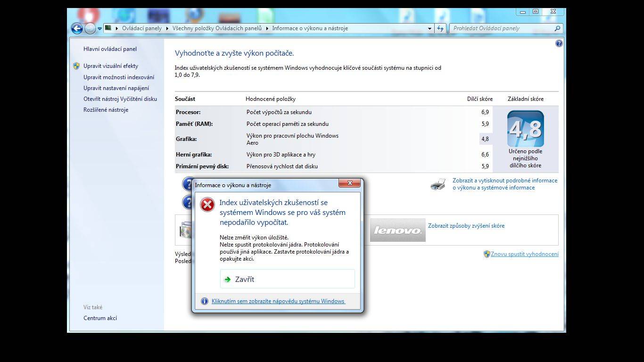Expand root arrow before Ovládací panely breadcrumb
The width and height of the screenshot is (644, 362).
(117, 28)
